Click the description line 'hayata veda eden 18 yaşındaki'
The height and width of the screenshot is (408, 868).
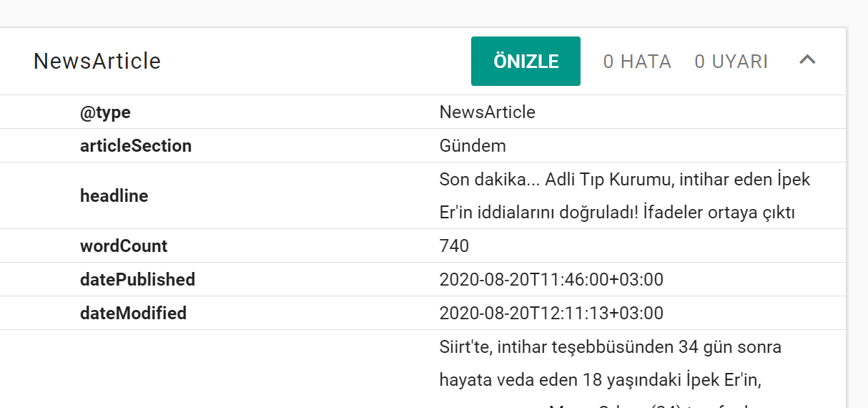tap(599, 381)
